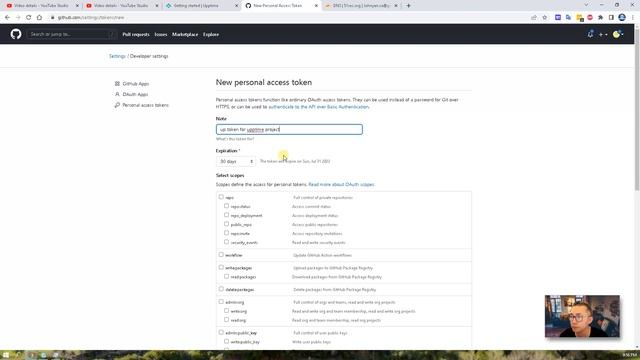Click the Settings breadcrumb link

[117, 56]
